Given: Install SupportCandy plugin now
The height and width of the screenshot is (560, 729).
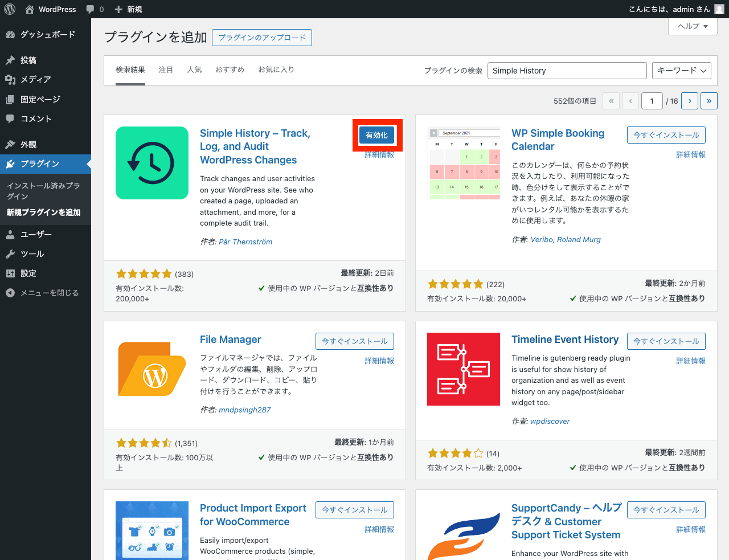Looking at the screenshot, I should coord(666,510).
